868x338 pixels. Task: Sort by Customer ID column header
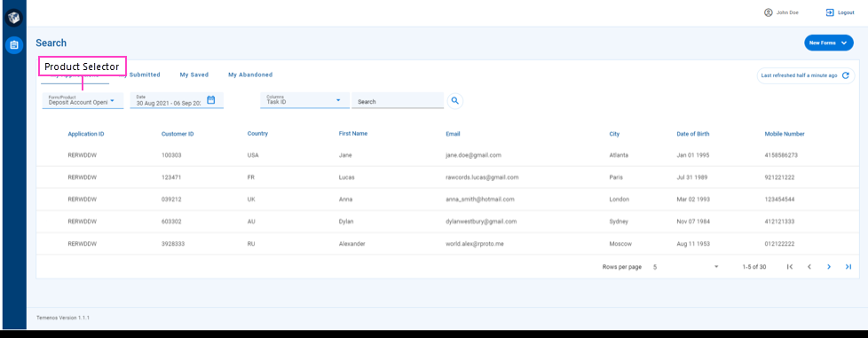click(178, 134)
